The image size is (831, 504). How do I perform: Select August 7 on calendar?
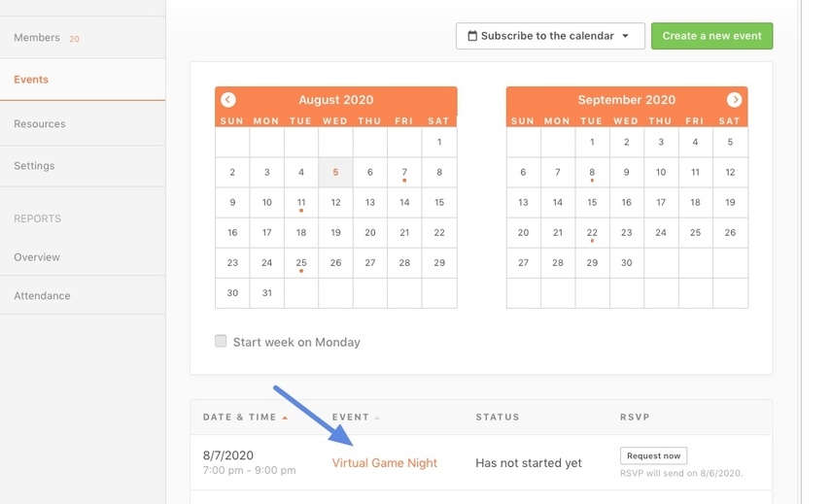tap(404, 173)
